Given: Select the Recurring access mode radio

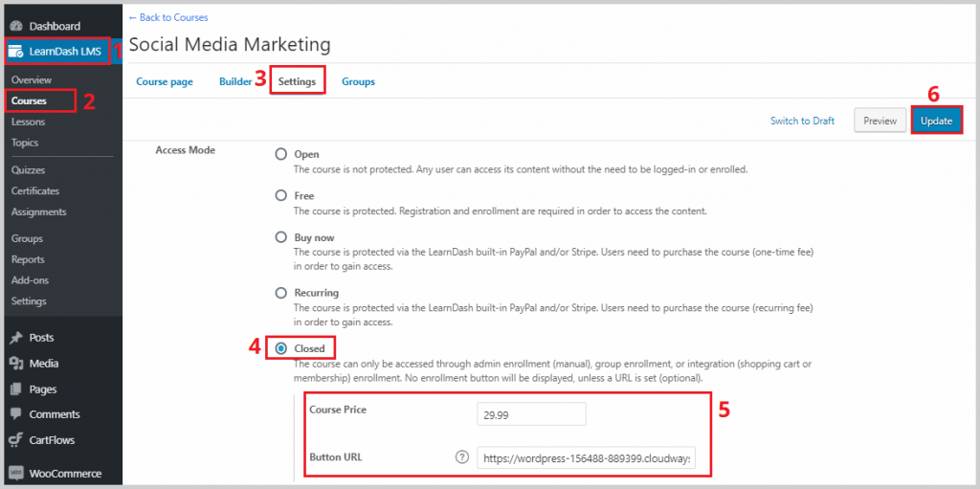Looking at the screenshot, I should [281, 292].
